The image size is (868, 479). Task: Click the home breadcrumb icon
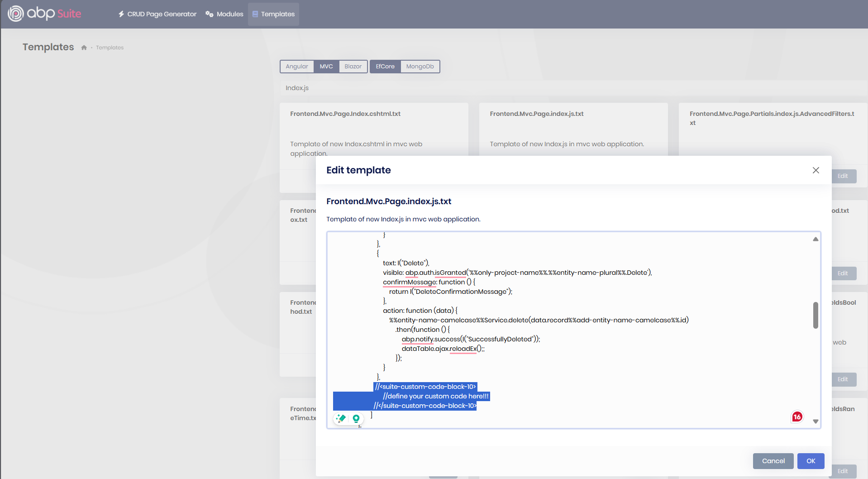pos(84,48)
